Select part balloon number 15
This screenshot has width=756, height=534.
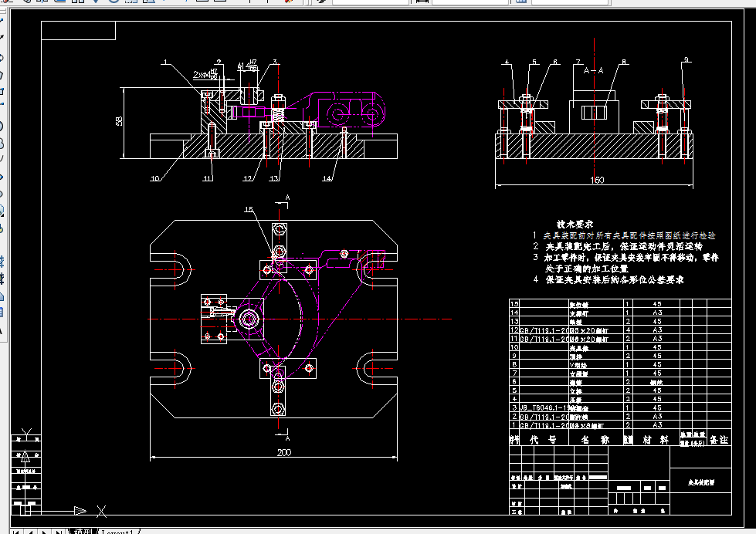point(249,209)
